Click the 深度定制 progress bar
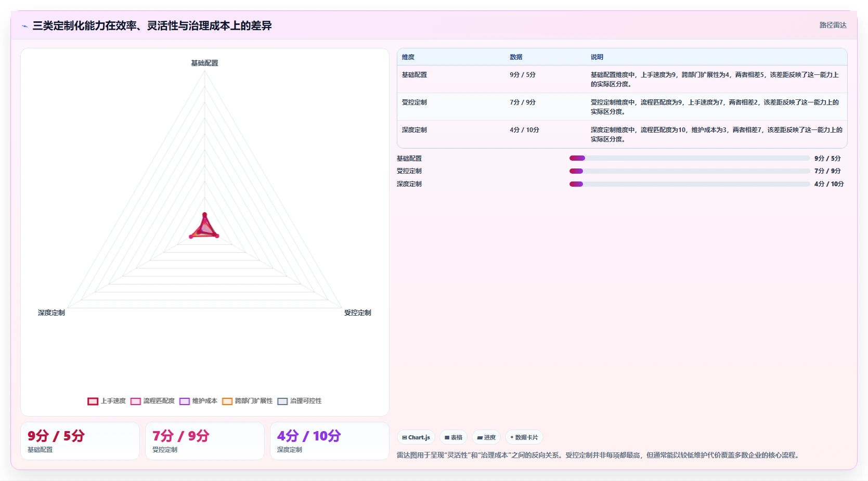The width and height of the screenshot is (868, 481). point(690,184)
